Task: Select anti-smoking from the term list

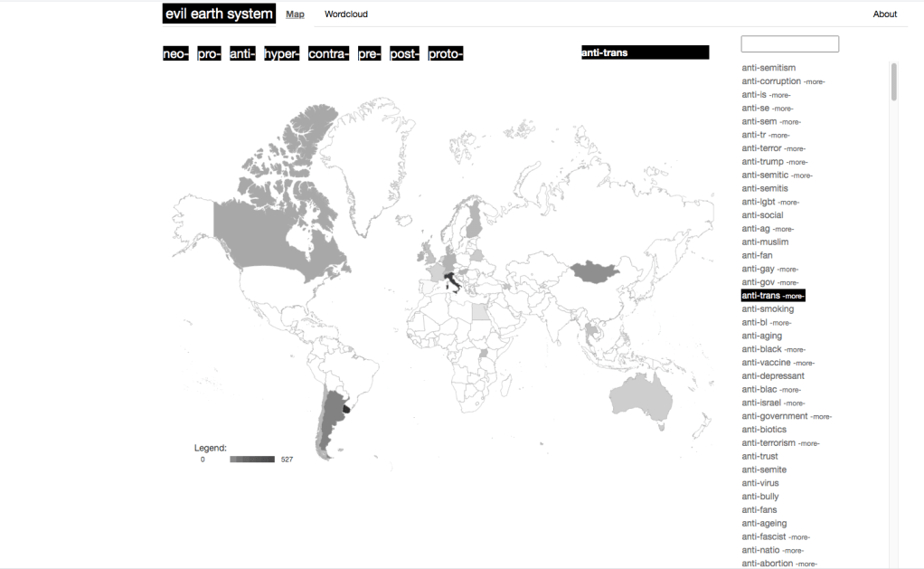Action: click(768, 309)
